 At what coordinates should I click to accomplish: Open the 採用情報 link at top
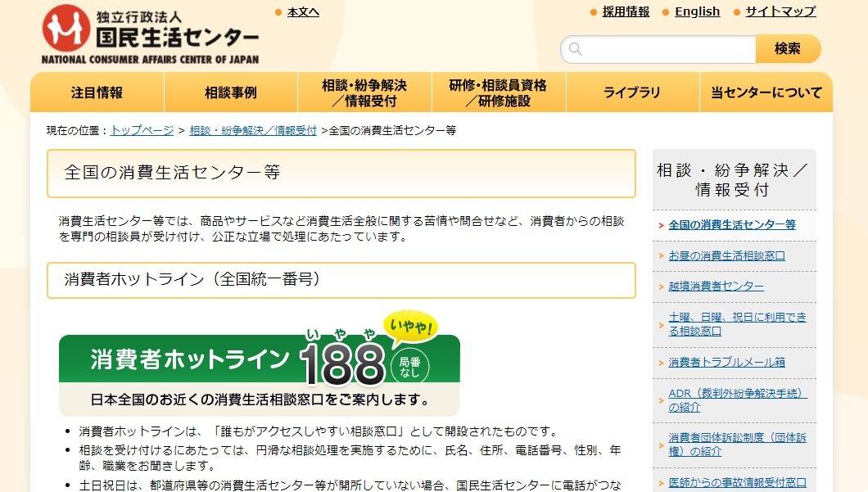coord(626,11)
